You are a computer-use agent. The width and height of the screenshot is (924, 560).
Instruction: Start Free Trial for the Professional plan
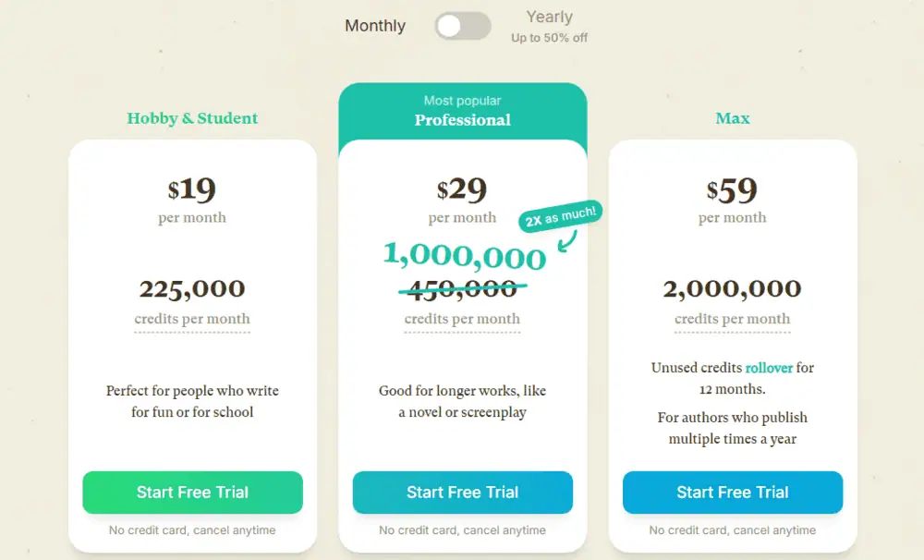[x=462, y=493]
